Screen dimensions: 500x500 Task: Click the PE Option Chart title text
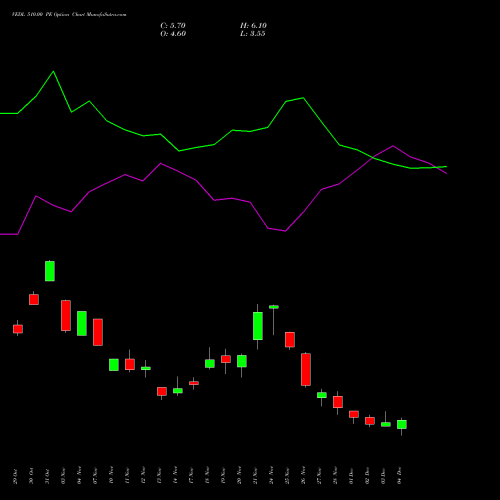pos(69,14)
